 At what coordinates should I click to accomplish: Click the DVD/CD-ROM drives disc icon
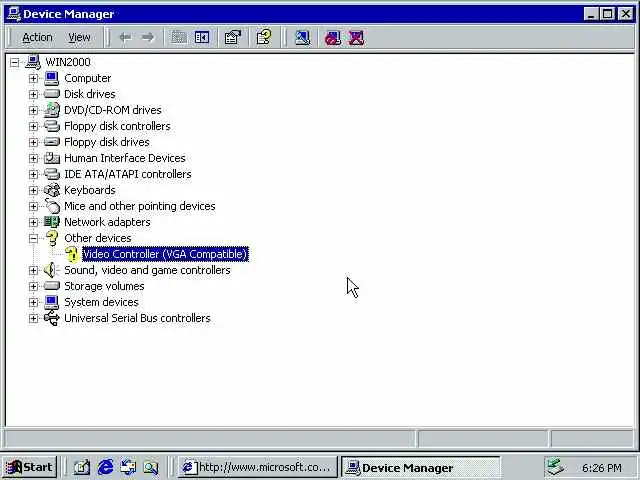coord(52,110)
